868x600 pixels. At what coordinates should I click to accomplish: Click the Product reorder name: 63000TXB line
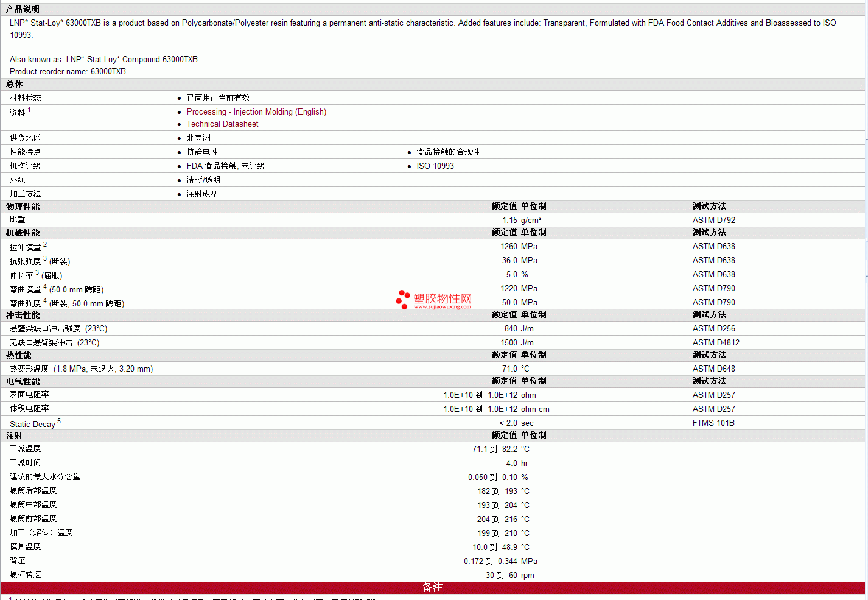click(x=68, y=72)
